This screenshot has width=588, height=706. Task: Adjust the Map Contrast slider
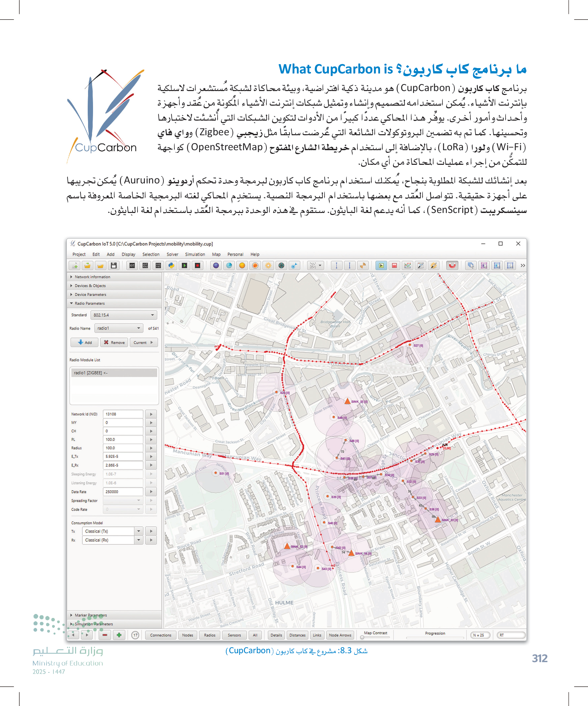tap(362, 637)
